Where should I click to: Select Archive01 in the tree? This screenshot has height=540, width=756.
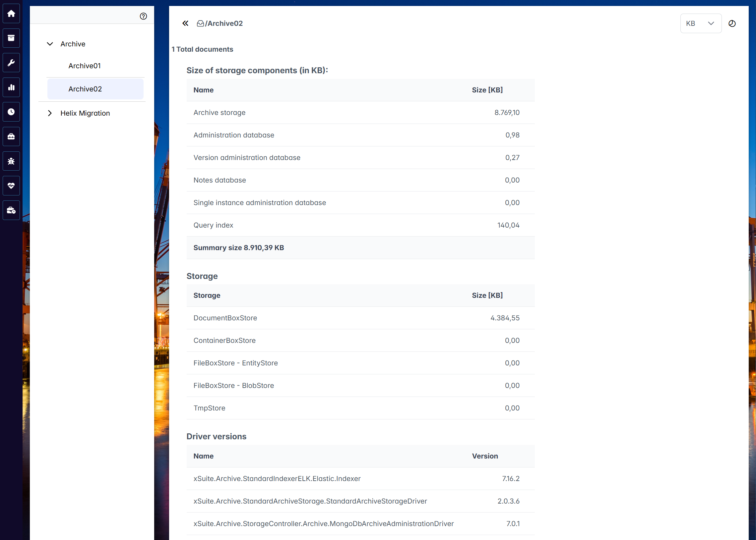[85, 66]
